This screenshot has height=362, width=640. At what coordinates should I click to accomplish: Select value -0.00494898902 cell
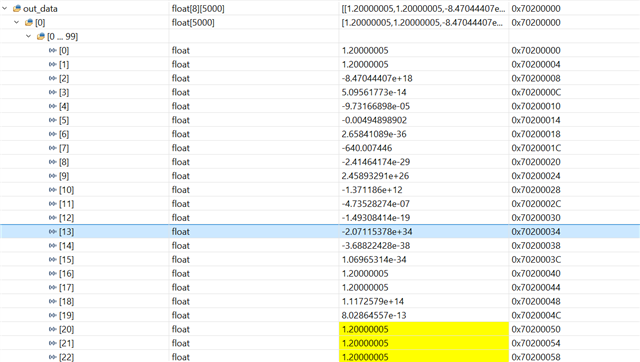(374, 120)
